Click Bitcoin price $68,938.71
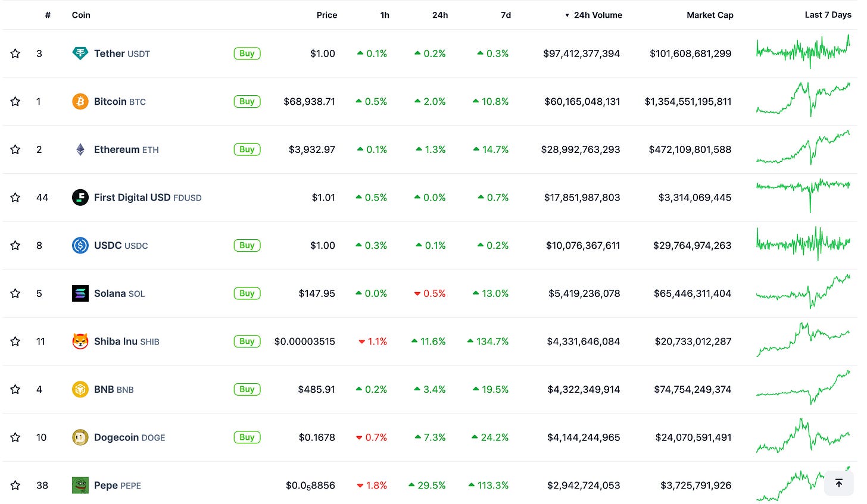Screen dimensions: 867x504 click(x=309, y=102)
